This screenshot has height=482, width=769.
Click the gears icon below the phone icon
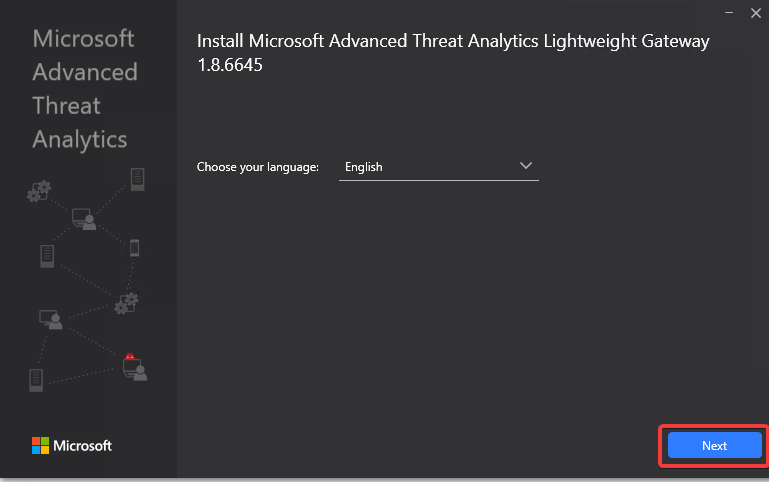(127, 302)
